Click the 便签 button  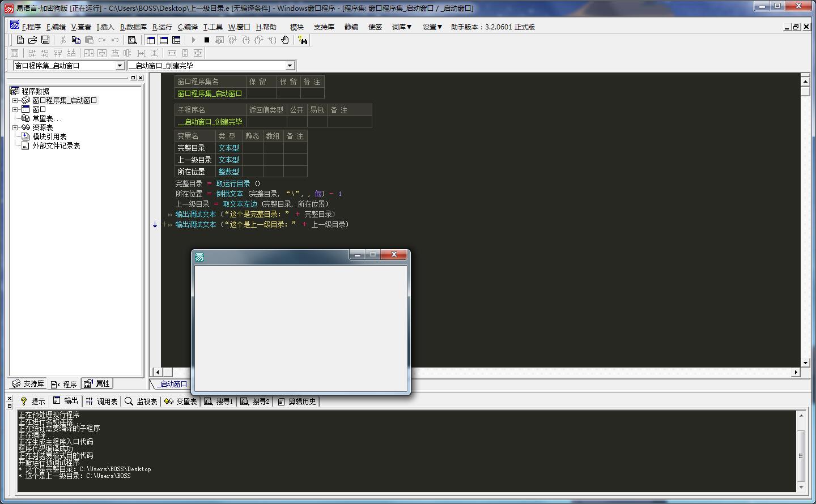tap(375, 27)
